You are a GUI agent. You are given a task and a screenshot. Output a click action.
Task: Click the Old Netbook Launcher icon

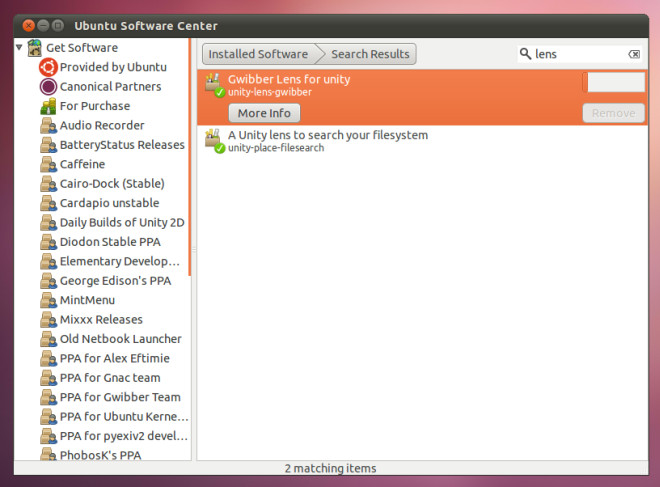[48, 339]
